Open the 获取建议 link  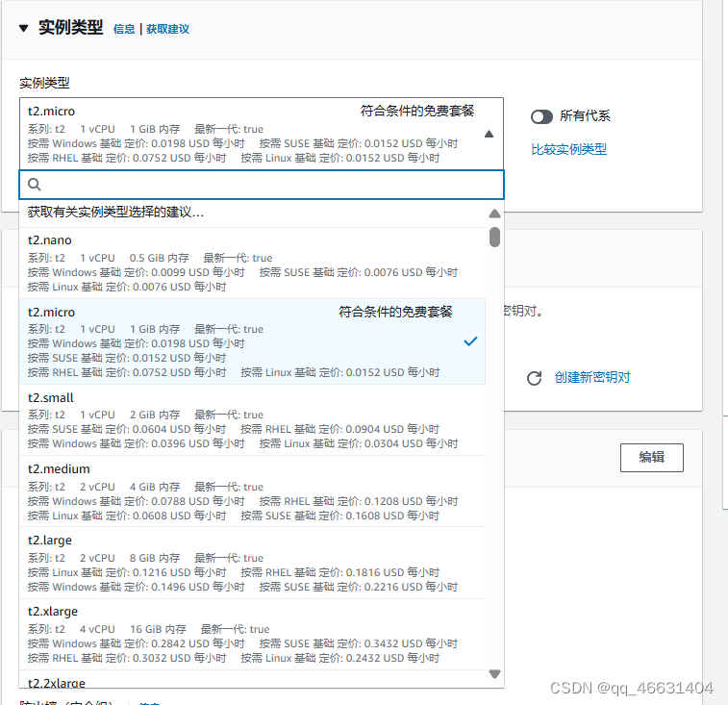[x=167, y=29]
